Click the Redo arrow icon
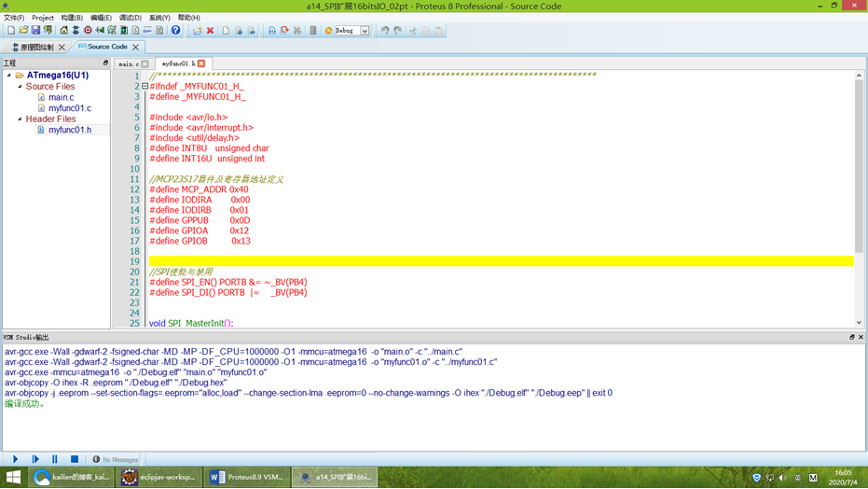Image resolution: width=868 pixels, height=489 pixels. point(397,31)
